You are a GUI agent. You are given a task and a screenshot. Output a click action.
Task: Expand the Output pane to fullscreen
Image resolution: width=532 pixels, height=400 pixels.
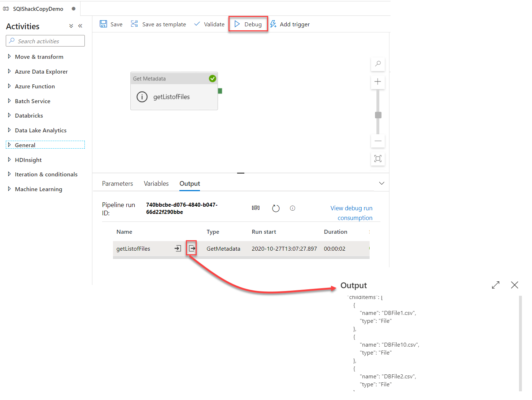496,285
